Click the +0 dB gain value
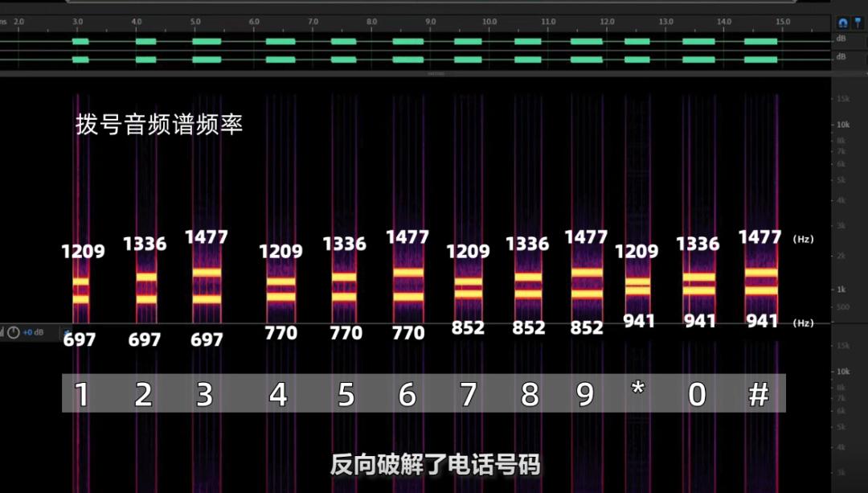 [x=33, y=332]
